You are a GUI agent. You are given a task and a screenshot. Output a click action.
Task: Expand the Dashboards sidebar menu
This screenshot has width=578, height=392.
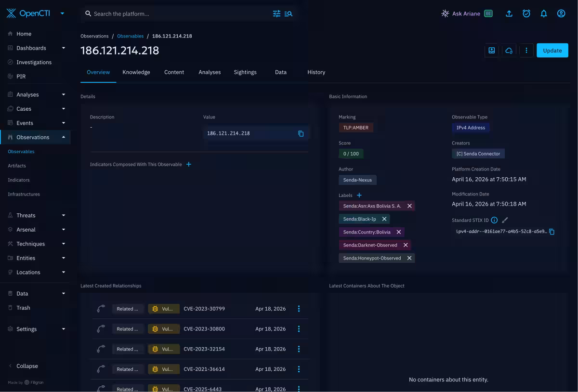tap(64, 48)
